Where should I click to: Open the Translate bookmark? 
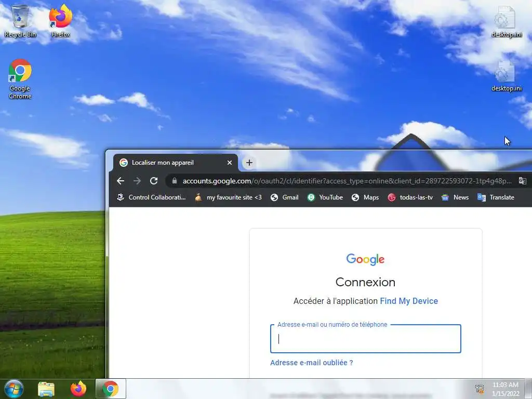pos(496,197)
